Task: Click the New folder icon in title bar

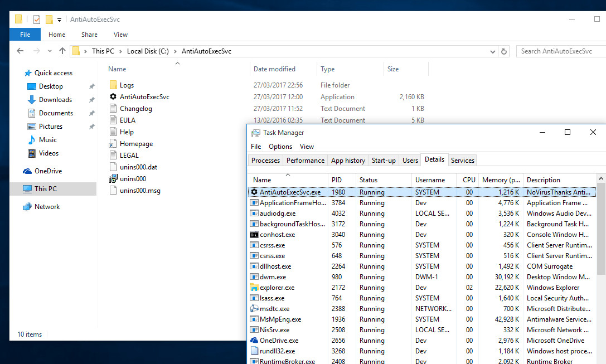Action: click(x=49, y=20)
